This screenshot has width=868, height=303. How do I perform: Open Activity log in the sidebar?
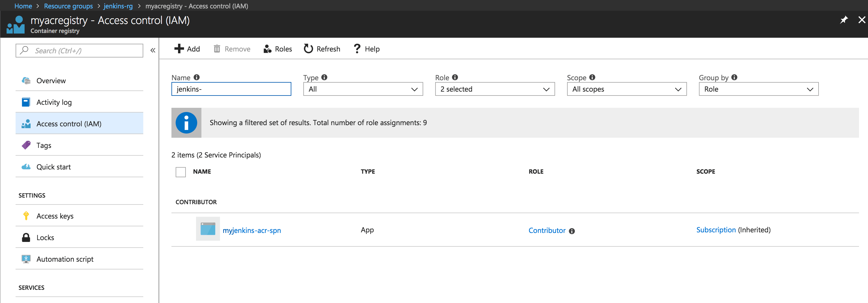click(79, 102)
